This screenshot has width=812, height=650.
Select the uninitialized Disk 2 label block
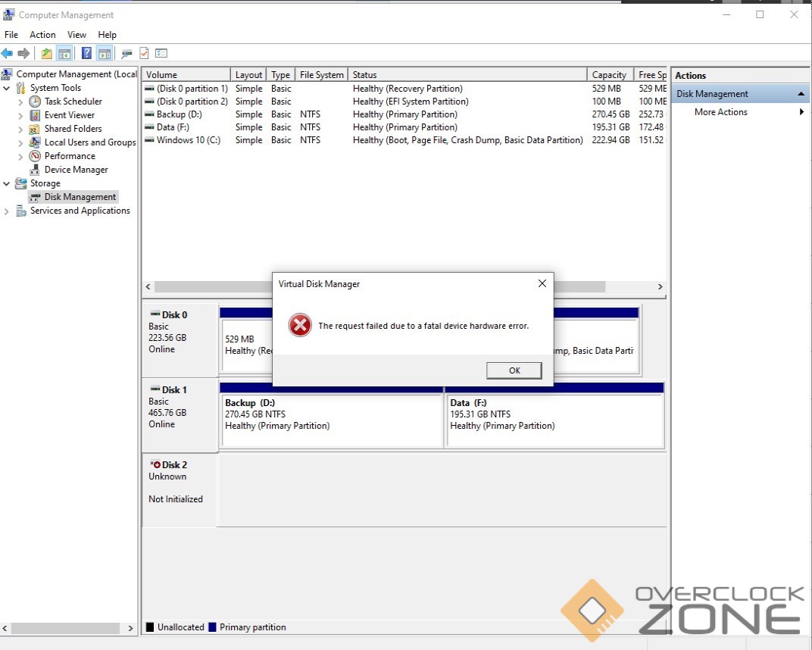tap(180, 490)
